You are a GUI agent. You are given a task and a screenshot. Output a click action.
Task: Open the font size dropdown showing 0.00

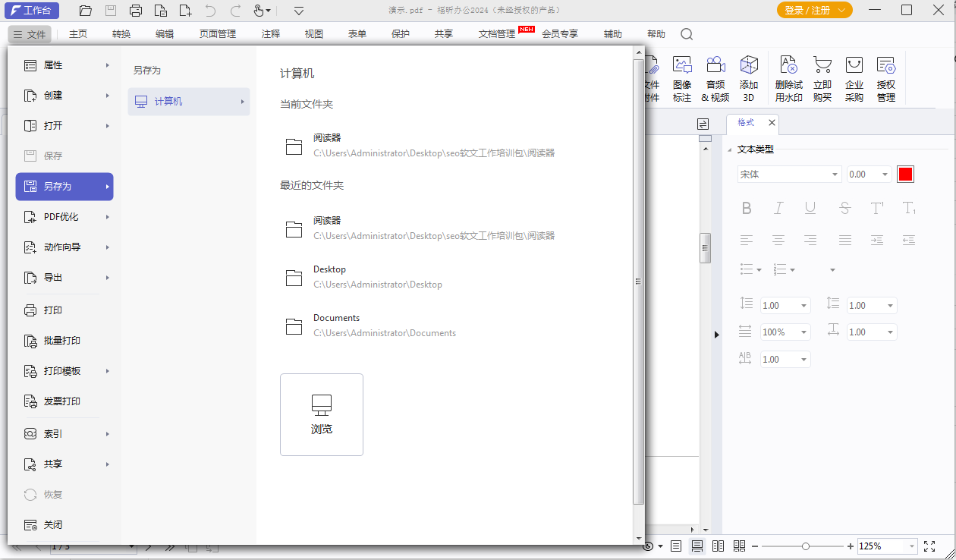pos(869,174)
